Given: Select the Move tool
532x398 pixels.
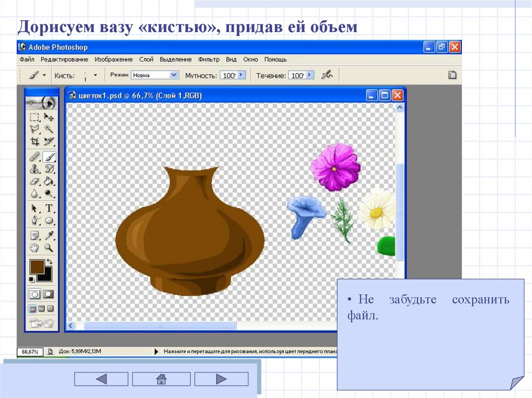Looking at the screenshot, I should tap(49, 118).
